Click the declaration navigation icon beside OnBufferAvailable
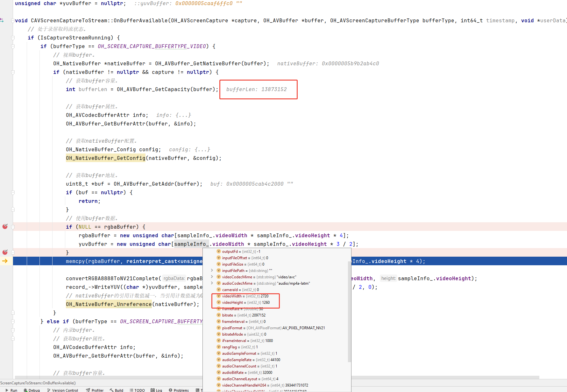The image size is (567, 392). click(2, 20)
